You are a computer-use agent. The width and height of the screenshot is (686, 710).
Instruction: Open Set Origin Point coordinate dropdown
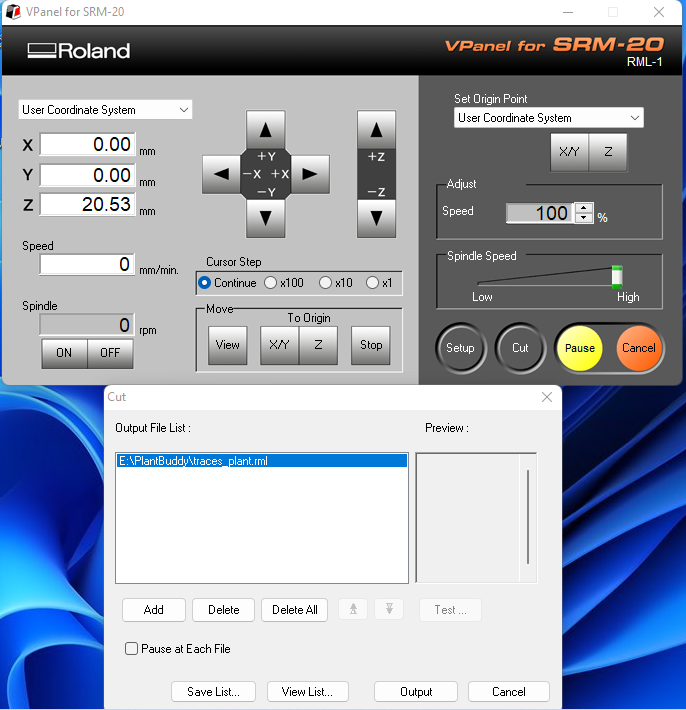click(548, 118)
